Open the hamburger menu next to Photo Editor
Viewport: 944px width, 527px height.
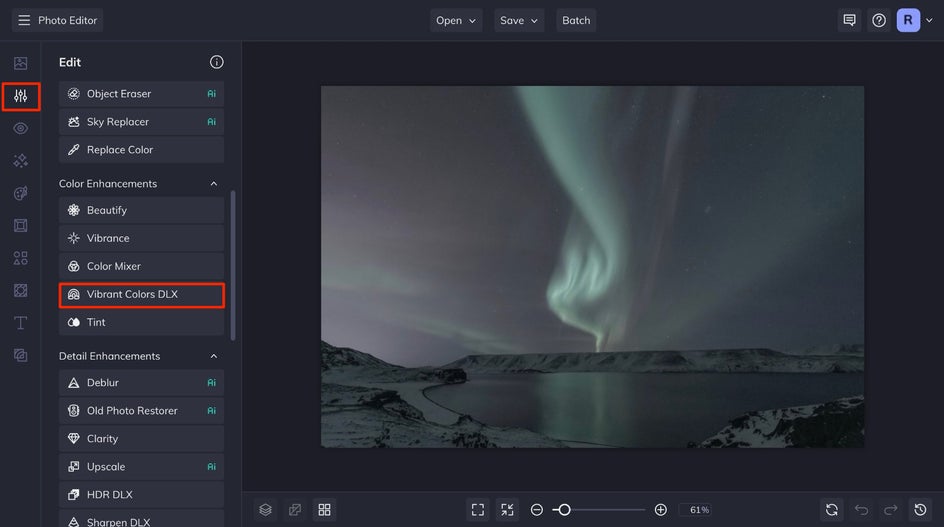[x=24, y=20]
